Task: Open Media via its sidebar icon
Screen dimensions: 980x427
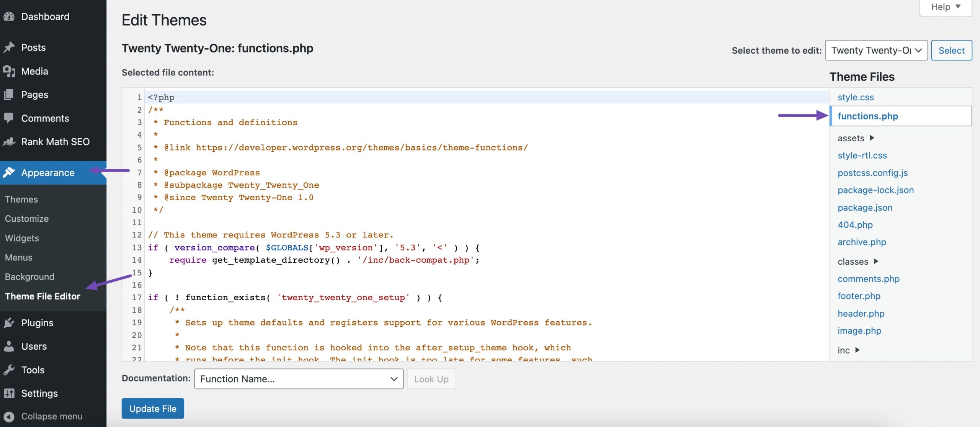Action: tap(10, 71)
